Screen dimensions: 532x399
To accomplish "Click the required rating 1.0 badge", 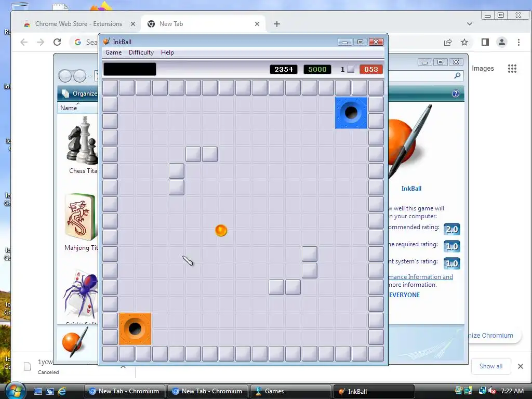I will [x=451, y=246].
